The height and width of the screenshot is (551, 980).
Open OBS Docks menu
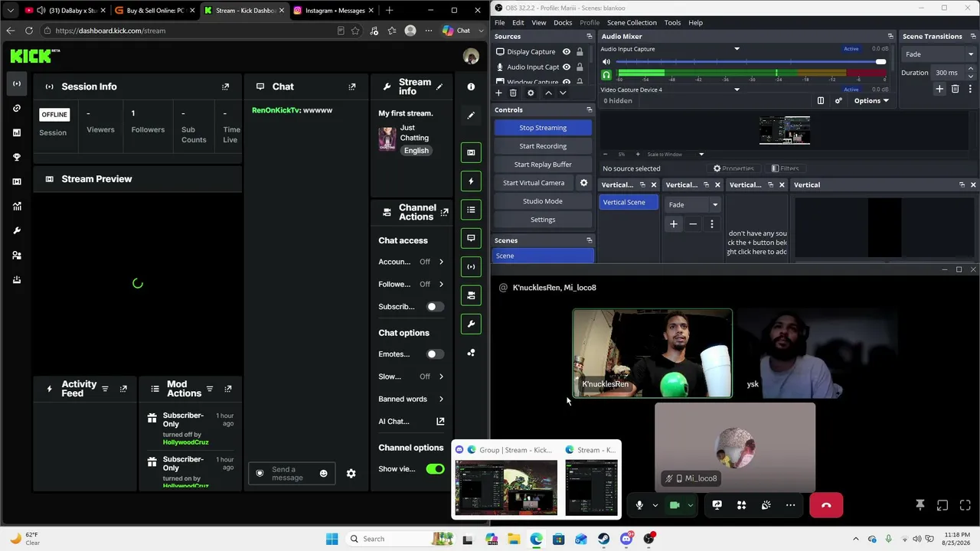click(563, 23)
